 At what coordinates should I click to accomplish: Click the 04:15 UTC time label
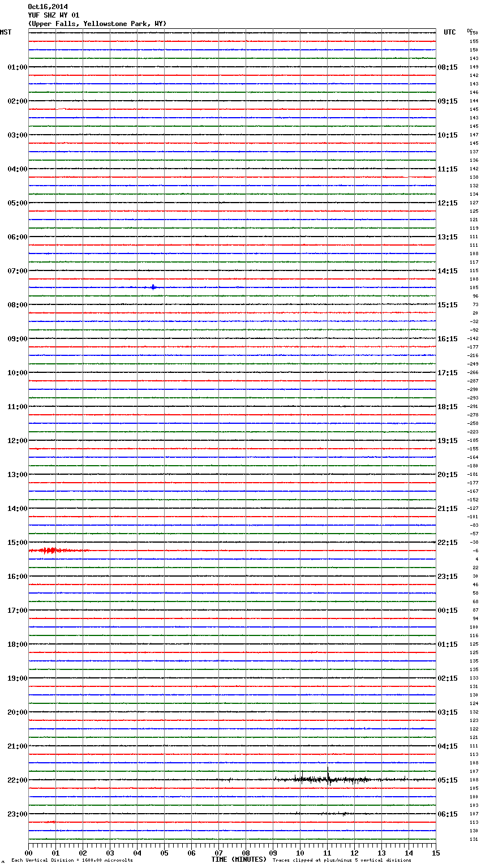pyautogui.click(x=448, y=746)
